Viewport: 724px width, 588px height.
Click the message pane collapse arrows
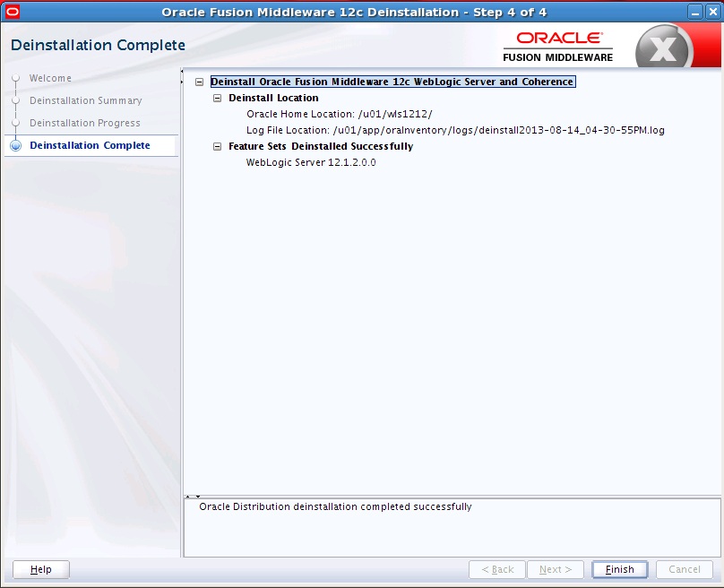(x=193, y=497)
